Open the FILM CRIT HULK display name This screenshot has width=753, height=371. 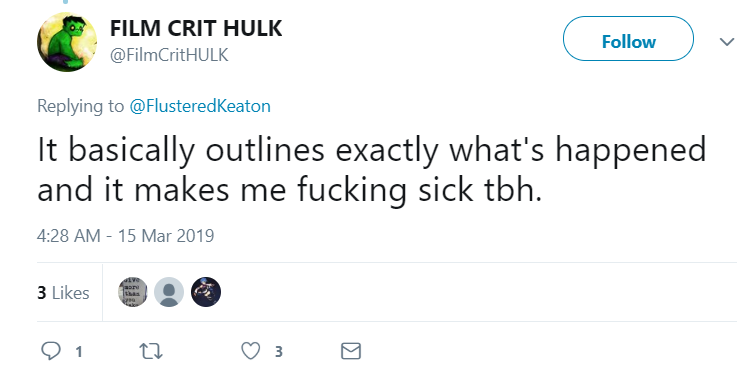click(x=196, y=28)
